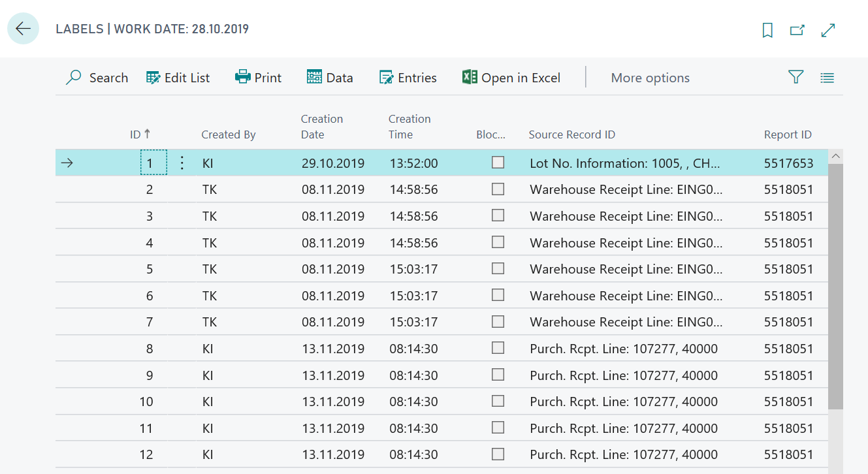Select ID cell 1 in first row
The image size is (868, 474).
point(154,163)
